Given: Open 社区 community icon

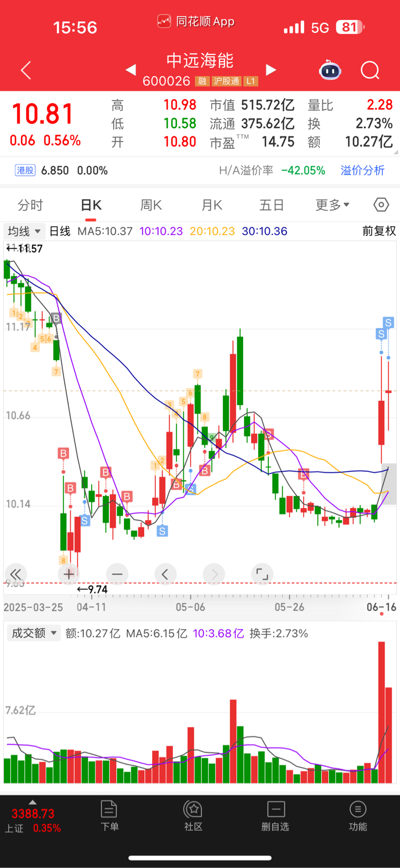Looking at the screenshot, I should (x=193, y=816).
